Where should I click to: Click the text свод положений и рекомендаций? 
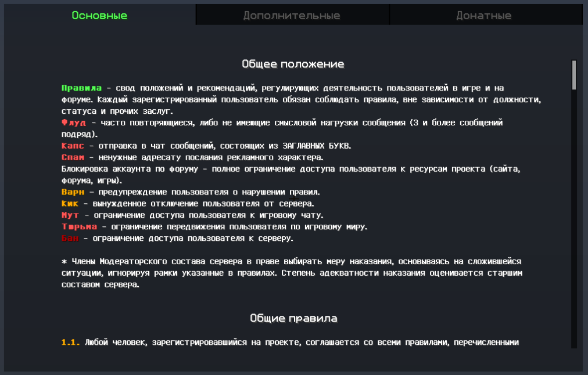pyautogui.click(x=187, y=88)
